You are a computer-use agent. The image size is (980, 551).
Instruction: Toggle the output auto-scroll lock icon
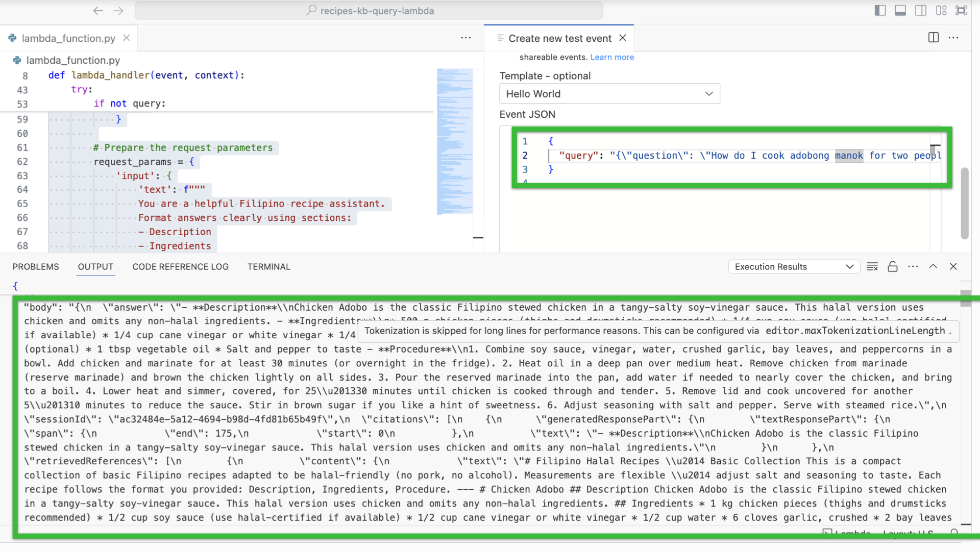tap(892, 267)
